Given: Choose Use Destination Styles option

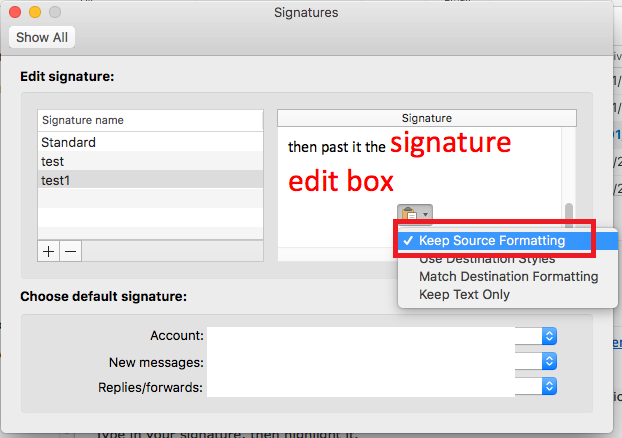Looking at the screenshot, I should click(508, 259).
